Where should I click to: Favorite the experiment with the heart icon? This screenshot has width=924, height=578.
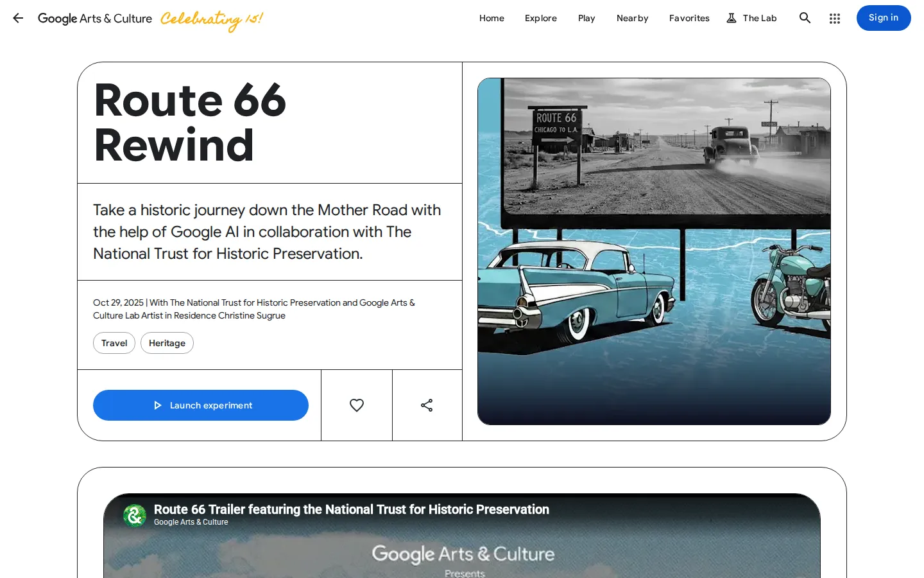[357, 405]
